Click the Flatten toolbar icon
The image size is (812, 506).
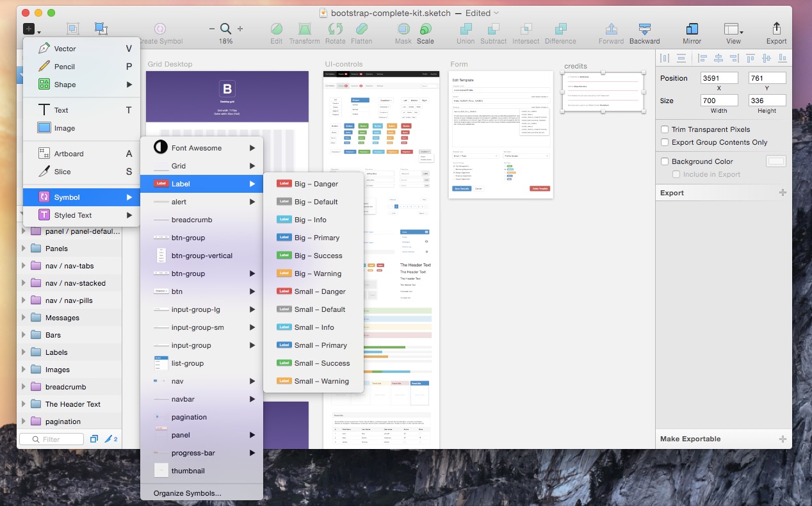coord(361,29)
